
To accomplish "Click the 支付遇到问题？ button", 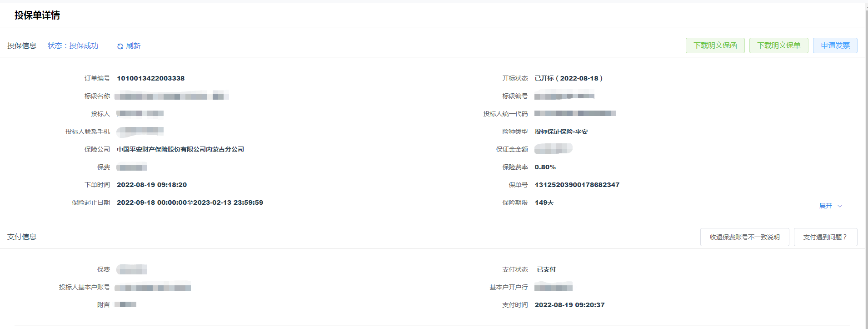I will 825,237.
